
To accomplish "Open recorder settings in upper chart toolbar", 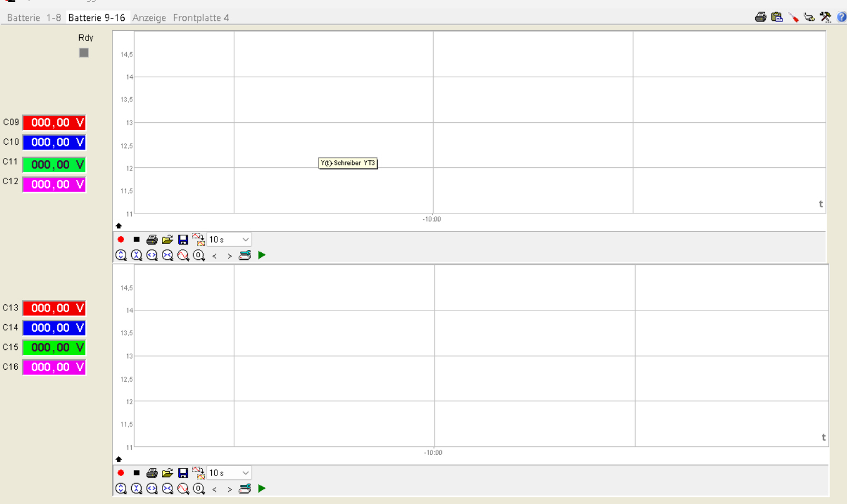I will click(245, 255).
